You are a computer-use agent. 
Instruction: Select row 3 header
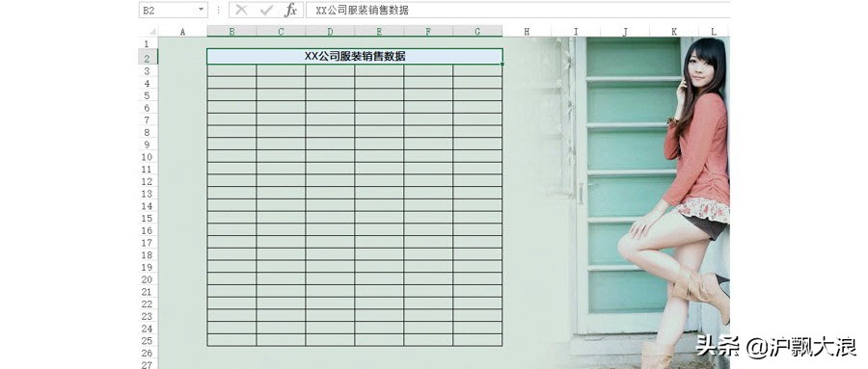(x=147, y=71)
